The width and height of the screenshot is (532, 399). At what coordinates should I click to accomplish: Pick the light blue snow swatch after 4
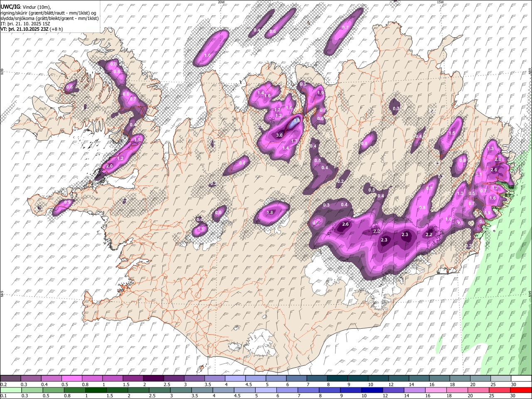pos(235,379)
